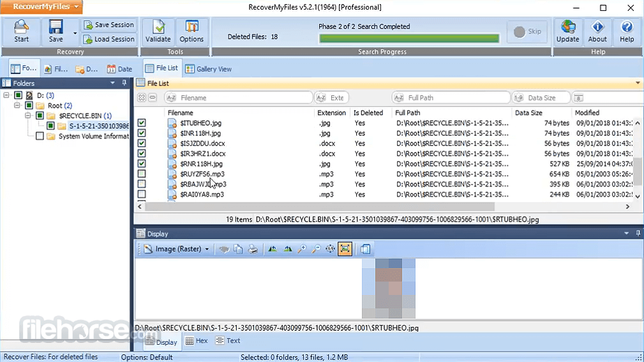Switch to the File Type view tab
Image resolution: width=644 pixels, height=362 pixels.
click(56, 69)
